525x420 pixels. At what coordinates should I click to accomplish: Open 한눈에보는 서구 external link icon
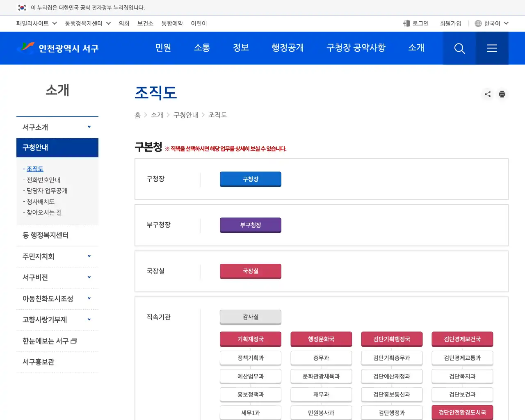[75, 340]
